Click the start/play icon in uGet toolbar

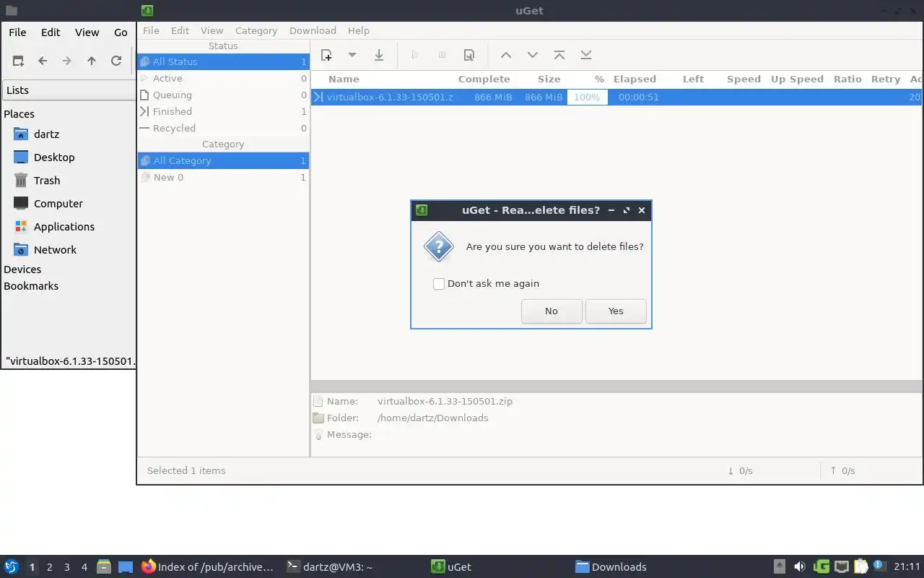414,55
